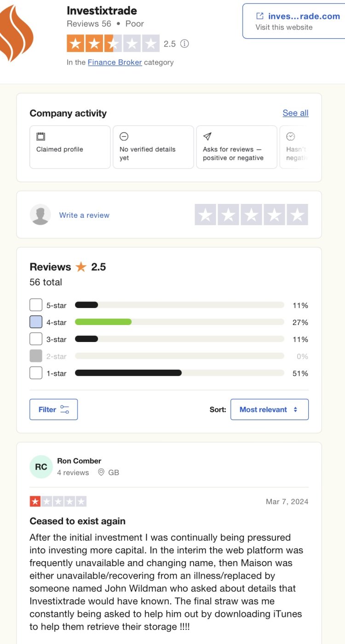Viewport: 345px width, 644px height.
Task: Click the disabled 2-star checkbox
Action: [x=36, y=356]
